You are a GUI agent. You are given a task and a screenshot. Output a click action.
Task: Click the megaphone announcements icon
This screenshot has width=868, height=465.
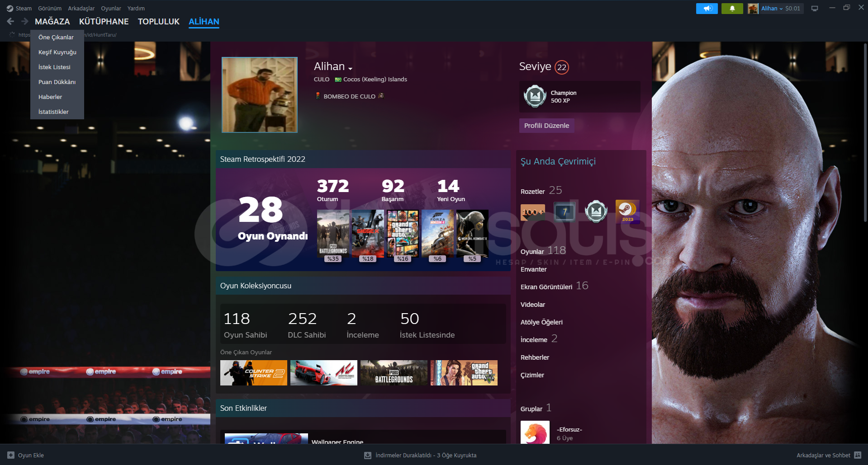[707, 9]
